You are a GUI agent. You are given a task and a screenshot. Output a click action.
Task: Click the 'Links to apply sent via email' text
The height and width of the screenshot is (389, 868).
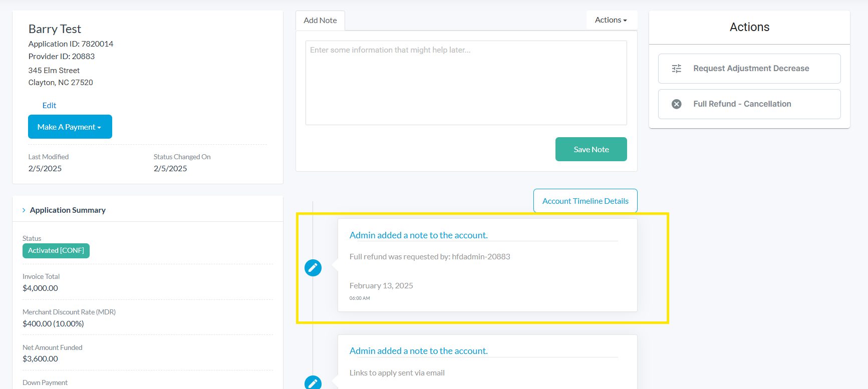coord(397,373)
